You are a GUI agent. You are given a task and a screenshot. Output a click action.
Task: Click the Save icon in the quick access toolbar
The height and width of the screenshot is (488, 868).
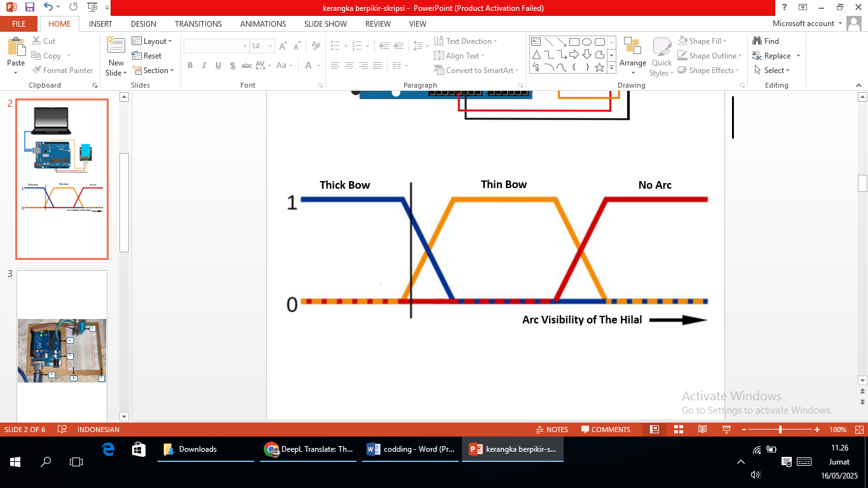[30, 8]
